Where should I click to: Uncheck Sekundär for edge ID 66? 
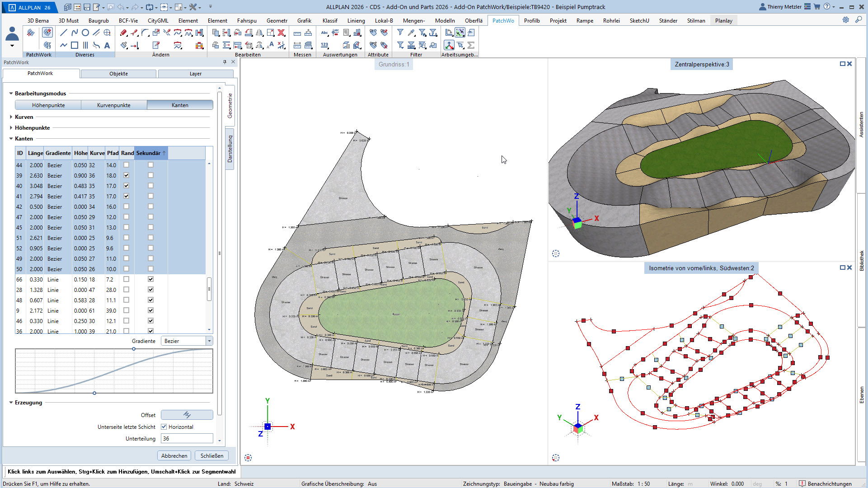coord(150,279)
